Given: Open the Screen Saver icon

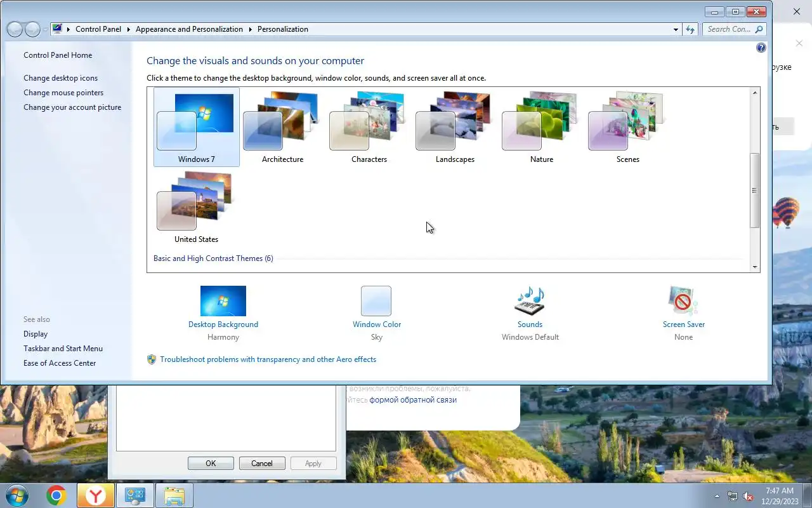Looking at the screenshot, I should pyautogui.click(x=683, y=301).
